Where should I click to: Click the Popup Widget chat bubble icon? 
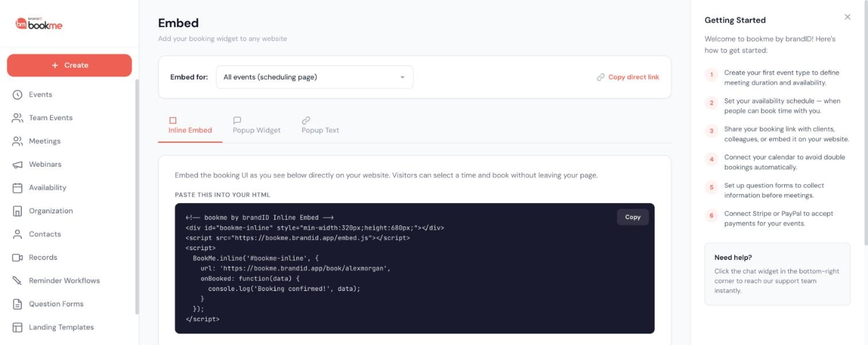click(x=237, y=120)
